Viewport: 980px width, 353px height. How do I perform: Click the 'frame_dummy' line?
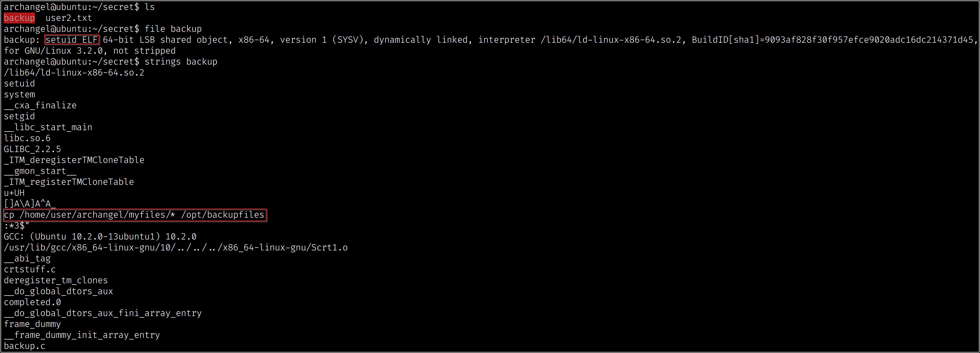[x=32, y=324]
